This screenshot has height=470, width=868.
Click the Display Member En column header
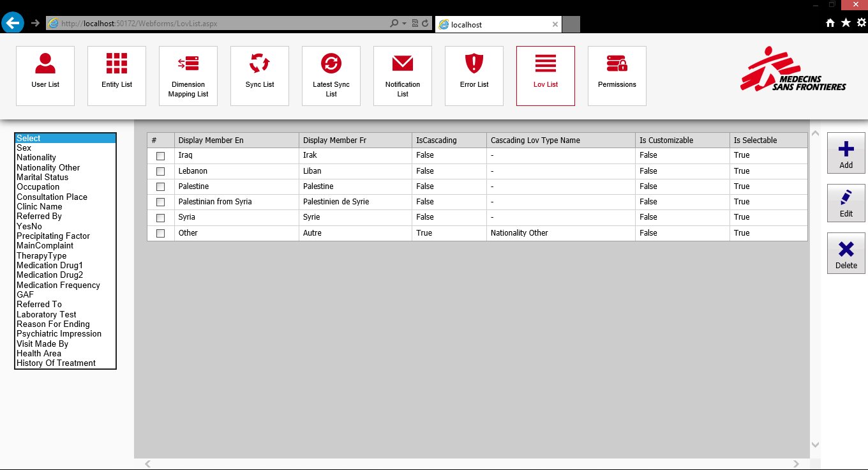[x=237, y=140]
